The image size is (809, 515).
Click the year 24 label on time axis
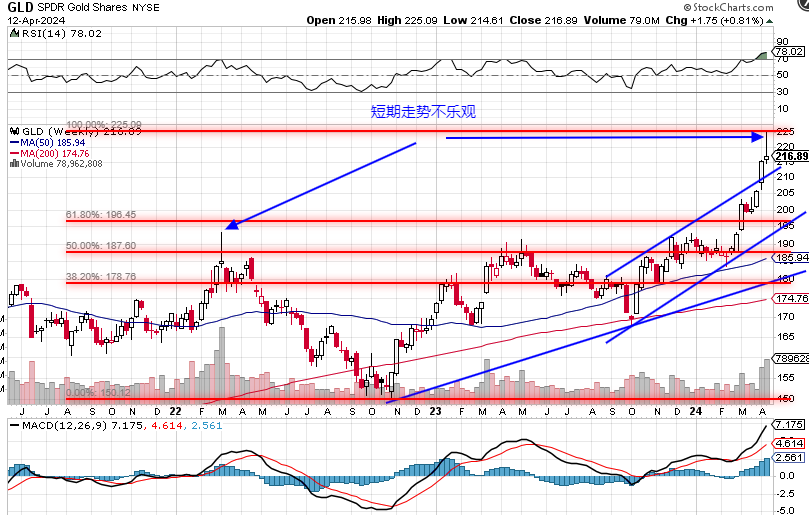click(x=696, y=411)
